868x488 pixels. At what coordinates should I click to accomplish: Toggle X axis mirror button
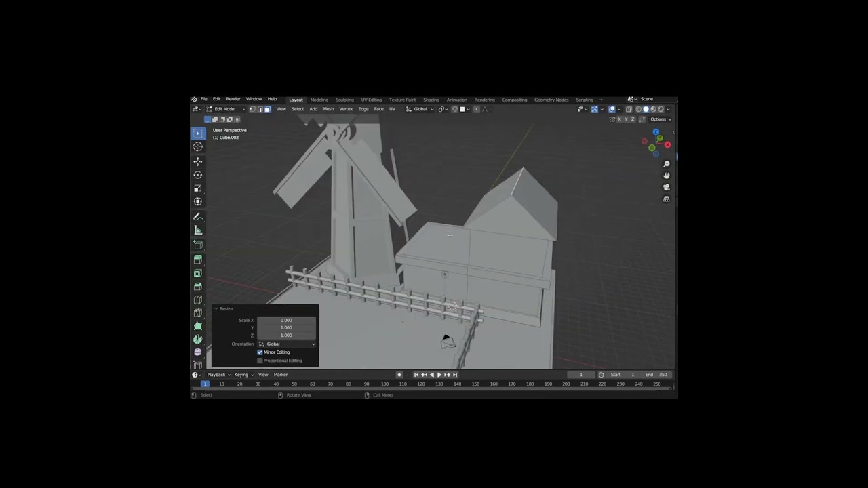(620, 119)
